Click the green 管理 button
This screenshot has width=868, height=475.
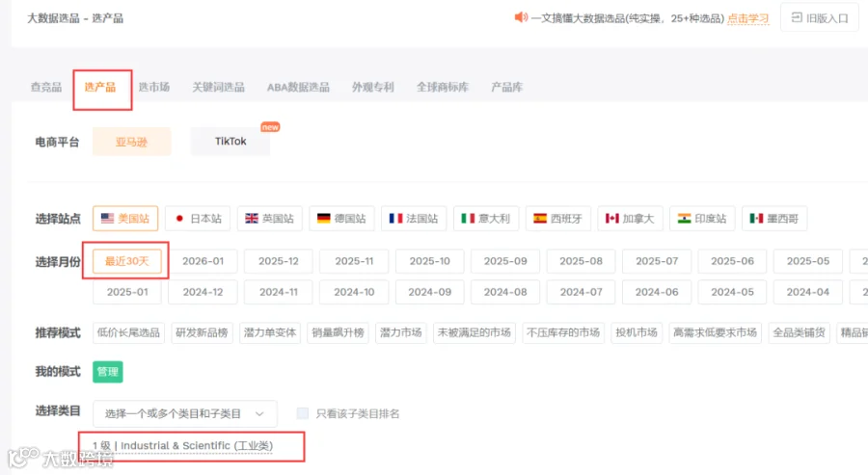click(107, 372)
